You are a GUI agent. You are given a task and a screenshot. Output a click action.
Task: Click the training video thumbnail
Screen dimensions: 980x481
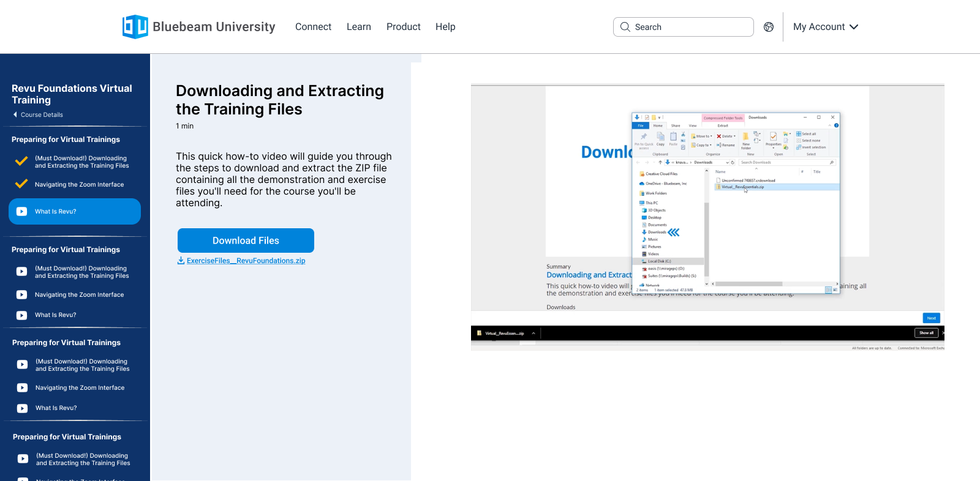tap(707, 217)
